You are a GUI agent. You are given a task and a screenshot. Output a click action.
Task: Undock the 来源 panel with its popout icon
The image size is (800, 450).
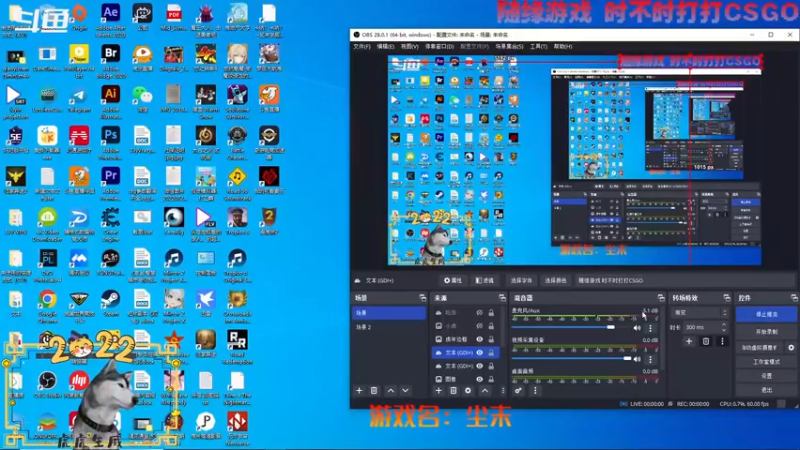click(502, 297)
